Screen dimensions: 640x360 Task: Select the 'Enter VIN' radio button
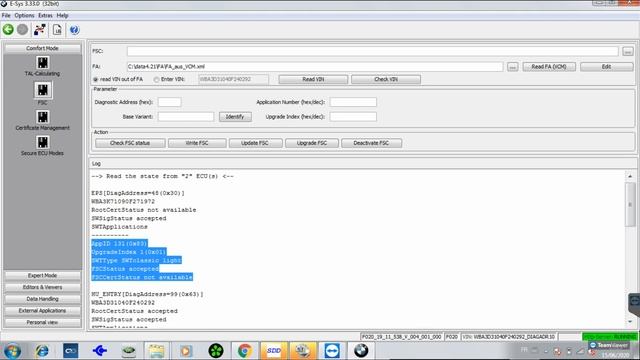point(156,80)
